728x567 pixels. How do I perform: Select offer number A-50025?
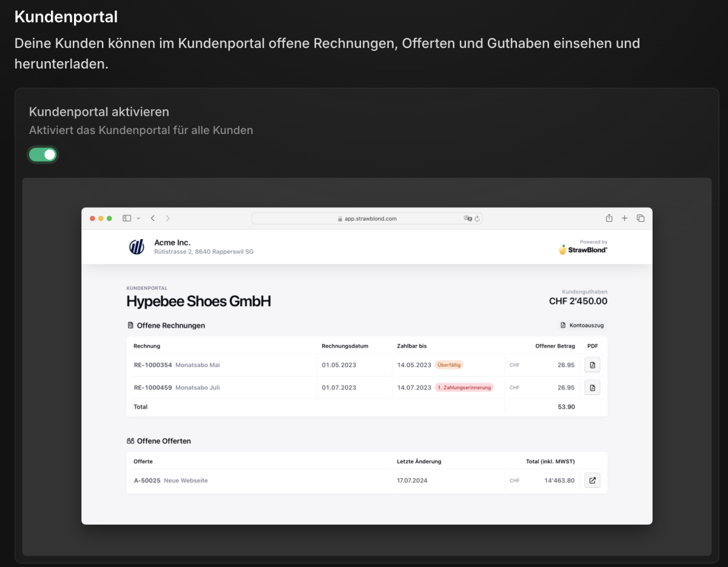coord(147,480)
